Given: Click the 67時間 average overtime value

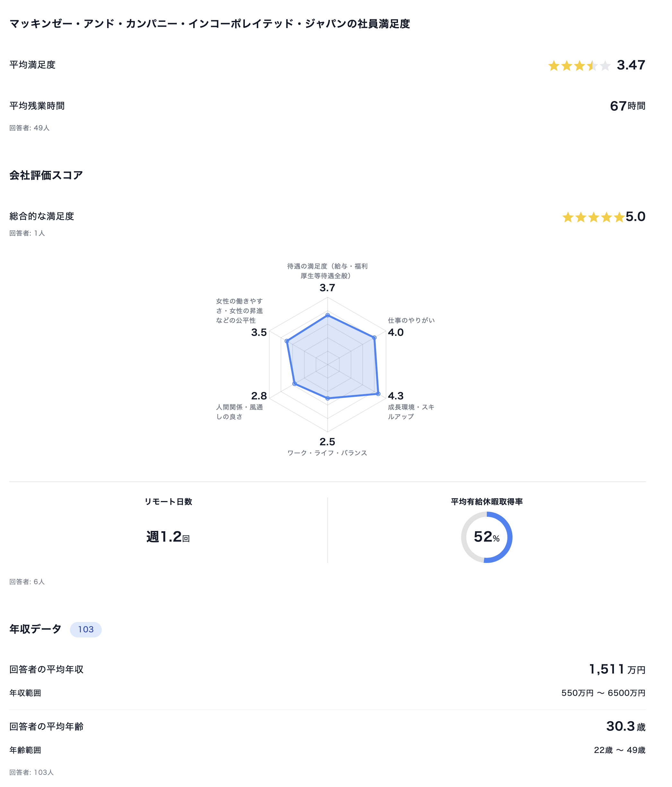Looking at the screenshot, I should click(628, 106).
